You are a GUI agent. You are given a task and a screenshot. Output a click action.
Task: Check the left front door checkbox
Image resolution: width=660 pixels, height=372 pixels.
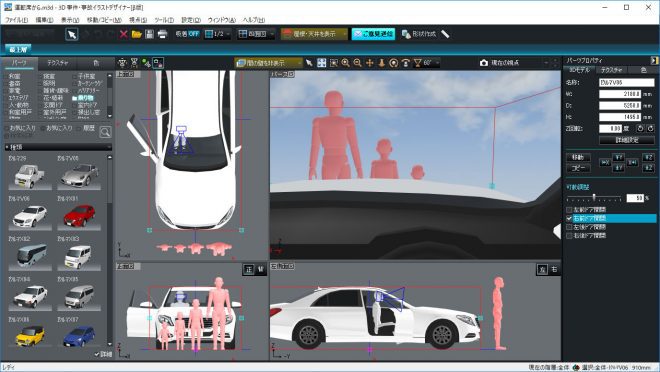point(569,210)
